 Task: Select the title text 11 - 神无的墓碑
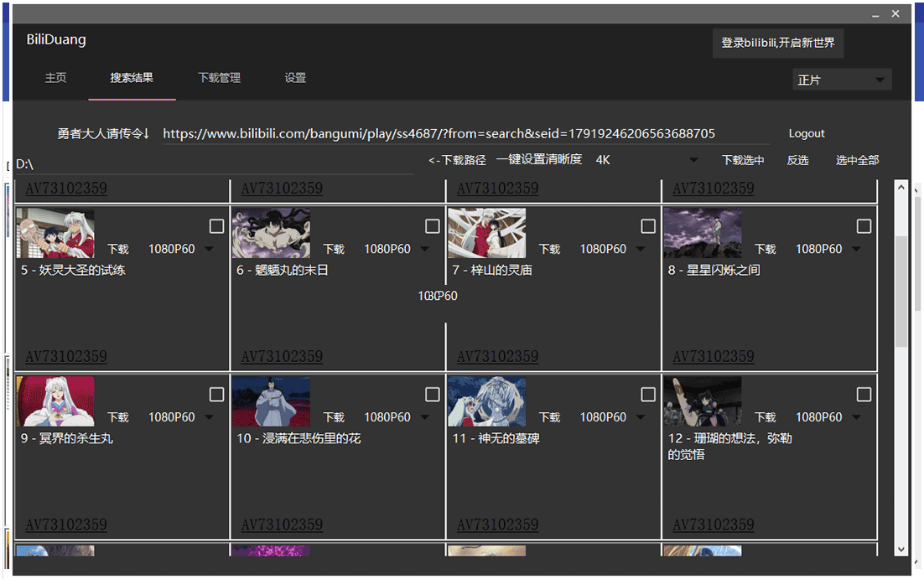coord(496,438)
